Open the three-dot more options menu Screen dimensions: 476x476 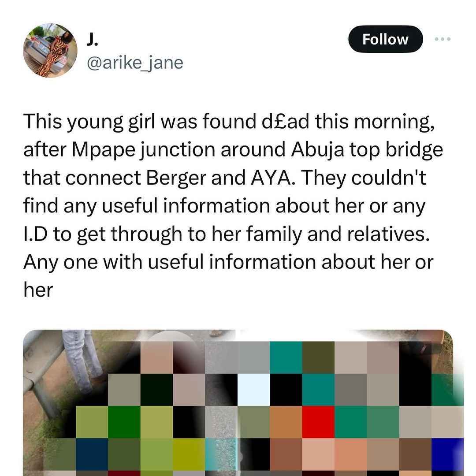point(443,39)
